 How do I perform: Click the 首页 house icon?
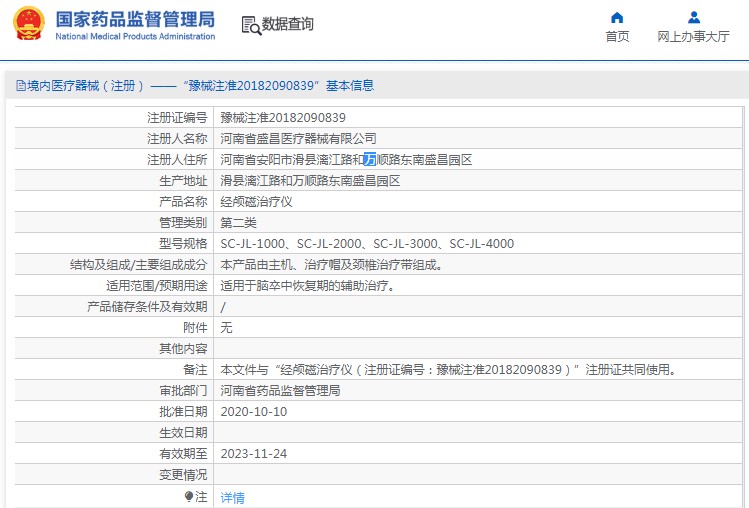pos(617,17)
